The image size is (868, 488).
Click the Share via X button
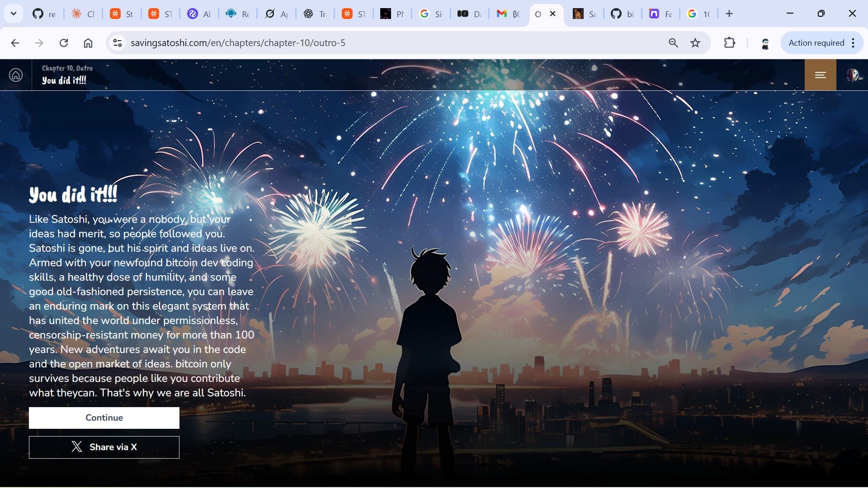tap(104, 447)
